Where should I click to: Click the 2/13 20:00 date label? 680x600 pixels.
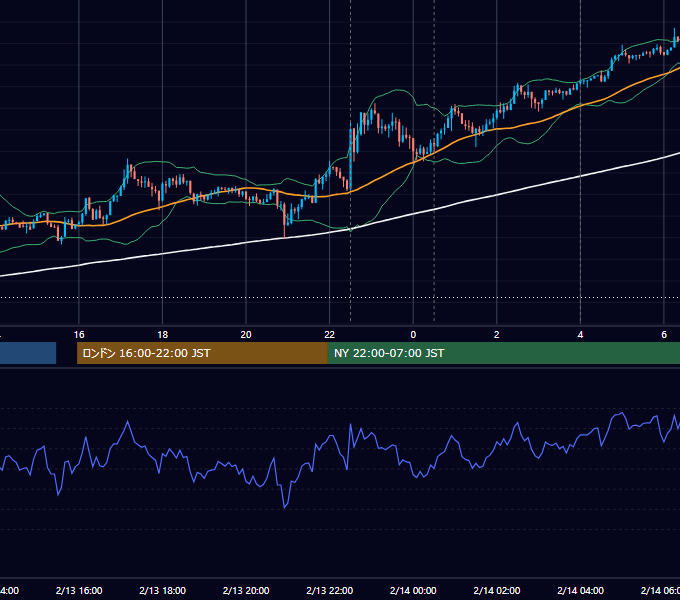coord(246,590)
